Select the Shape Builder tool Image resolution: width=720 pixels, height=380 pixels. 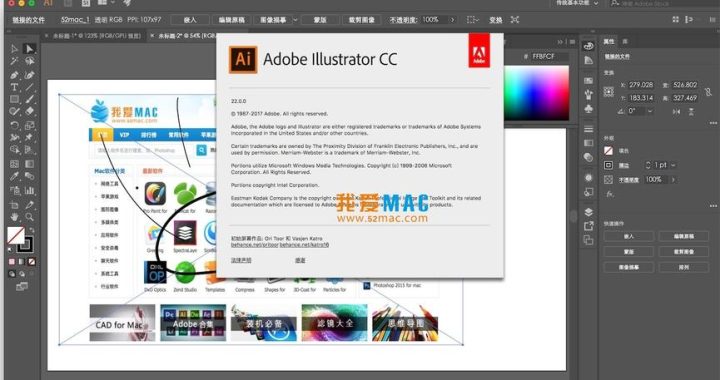[x=14, y=150]
